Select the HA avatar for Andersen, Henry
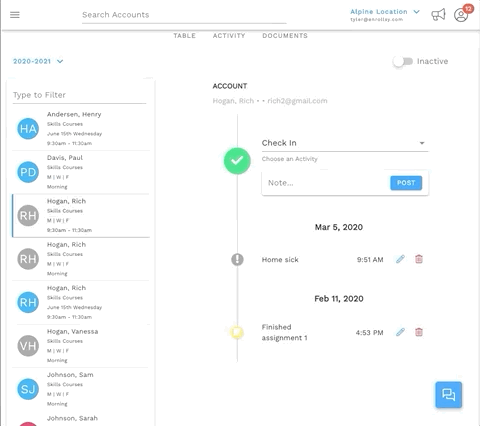Image resolution: width=480 pixels, height=426 pixels. (28, 129)
